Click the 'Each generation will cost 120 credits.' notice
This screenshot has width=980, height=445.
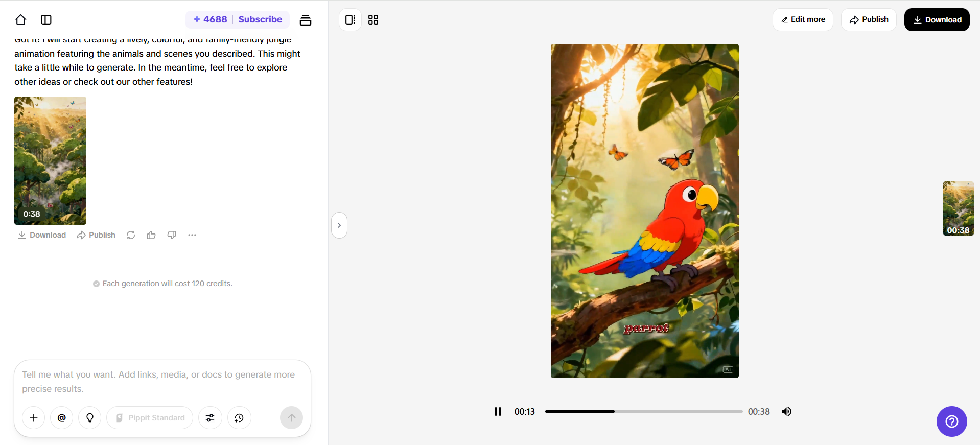(163, 284)
